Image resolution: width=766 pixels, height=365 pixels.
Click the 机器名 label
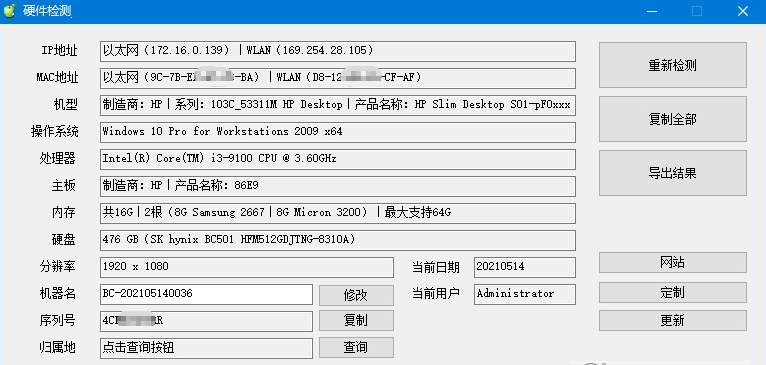point(58,293)
